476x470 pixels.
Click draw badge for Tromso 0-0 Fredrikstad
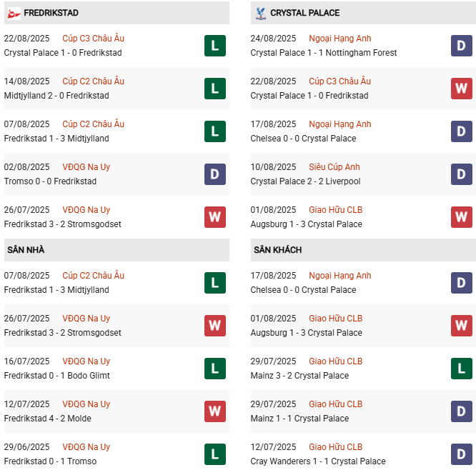215,174
